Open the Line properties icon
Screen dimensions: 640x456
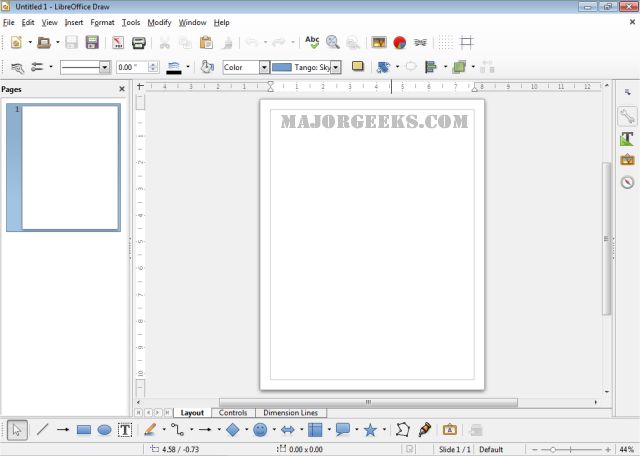[17, 67]
